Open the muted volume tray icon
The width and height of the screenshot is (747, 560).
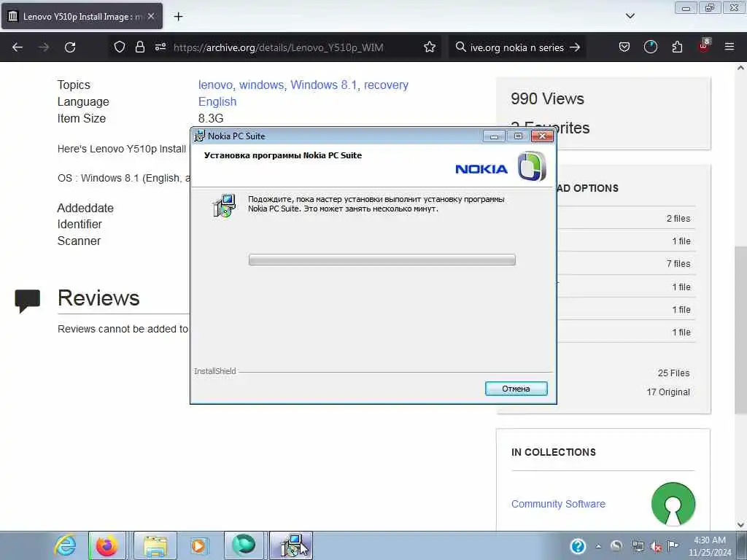(656, 547)
